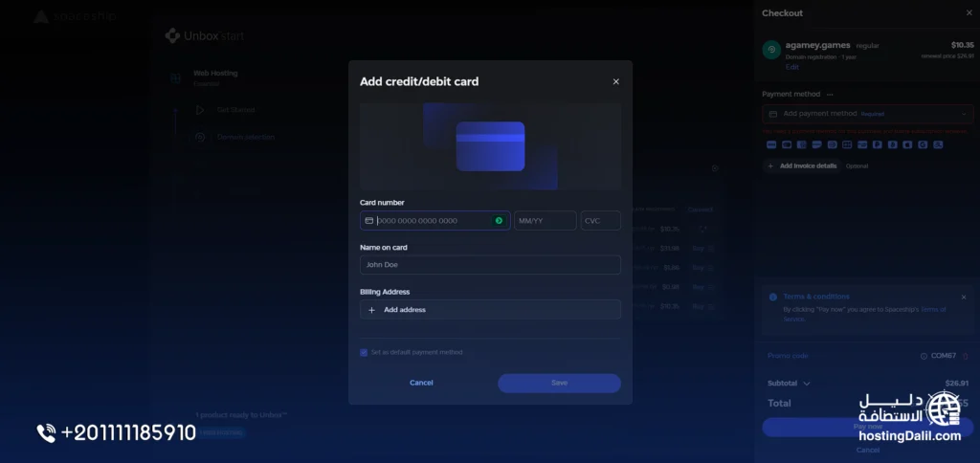Click the Google Pay payment icon
Image resolution: width=980 pixels, height=463 pixels.
(x=923, y=145)
